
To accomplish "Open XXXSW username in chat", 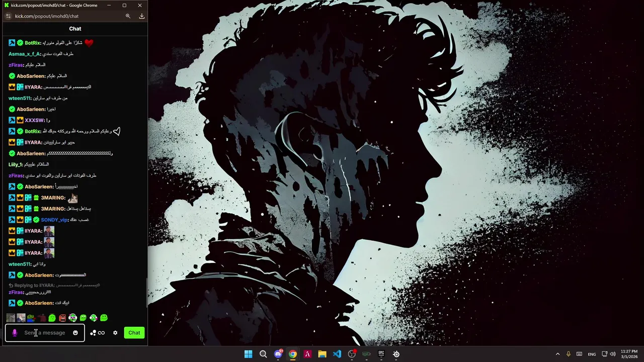I will [x=34, y=120].
